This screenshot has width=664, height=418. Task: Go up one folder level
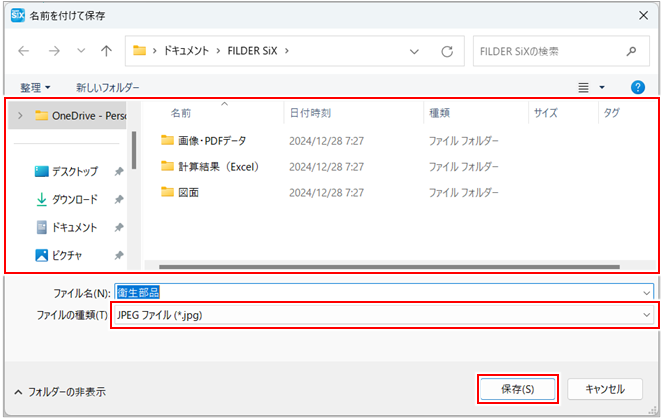106,50
